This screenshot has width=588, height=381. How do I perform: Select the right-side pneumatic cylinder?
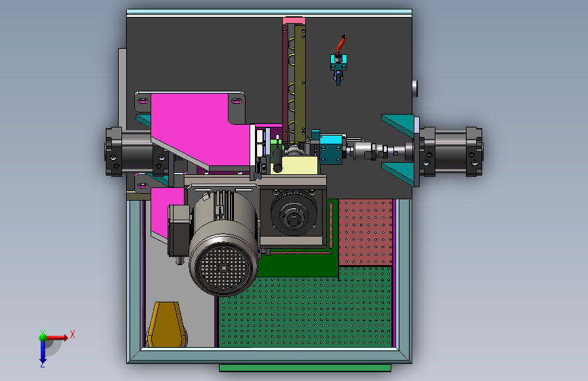click(451, 151)
